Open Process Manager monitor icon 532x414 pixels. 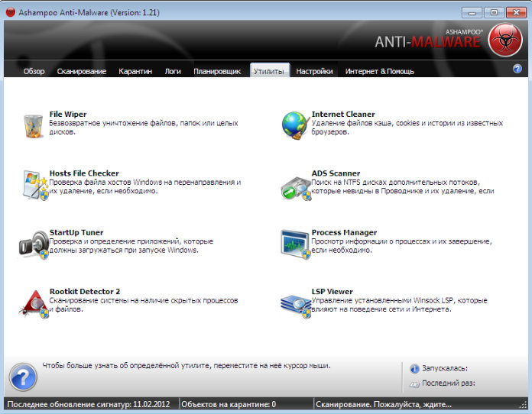pyautogui.click(x=296, y=244)
